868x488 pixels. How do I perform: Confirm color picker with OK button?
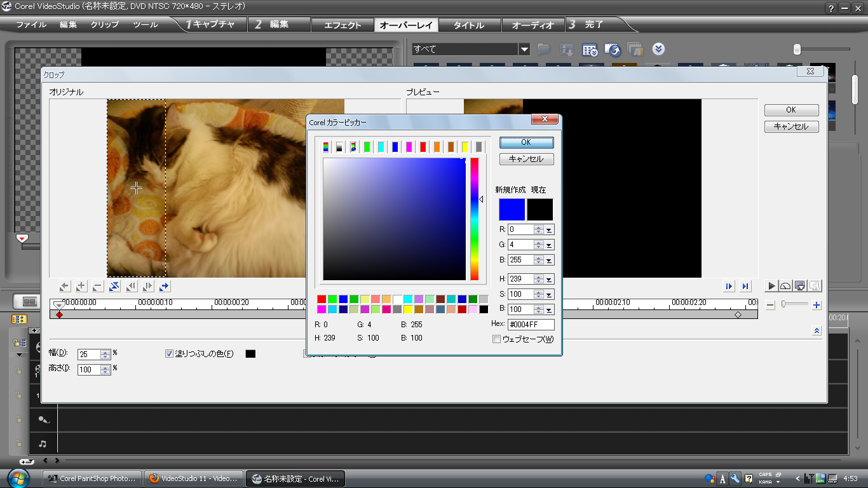(x=526, y=142)
